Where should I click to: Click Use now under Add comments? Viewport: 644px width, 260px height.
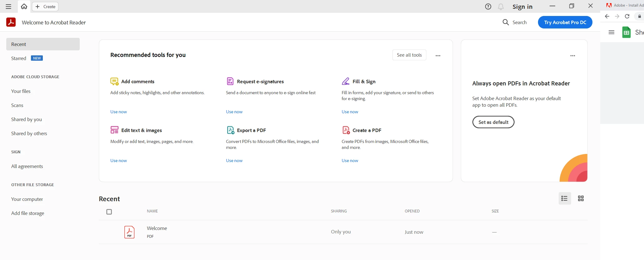tap(118, 112)
